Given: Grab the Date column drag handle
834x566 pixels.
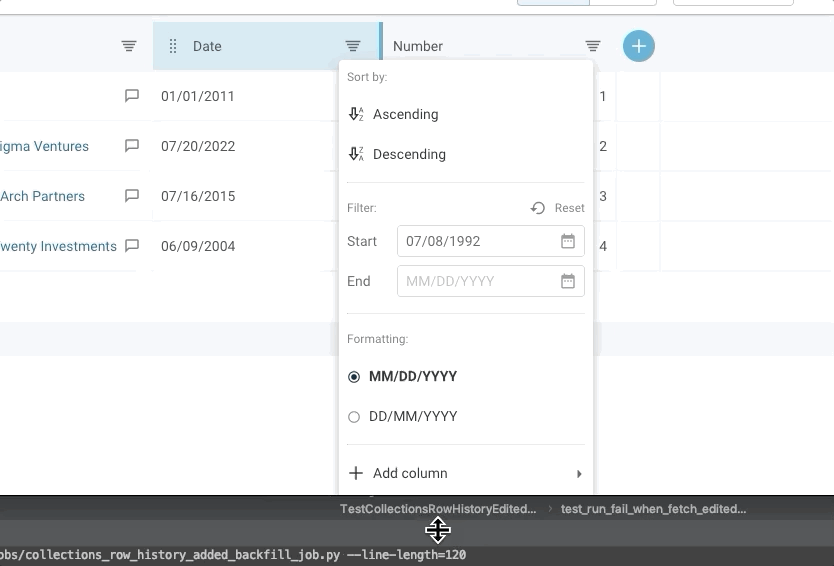Looking at the screenshot, I should pos(173,46).
